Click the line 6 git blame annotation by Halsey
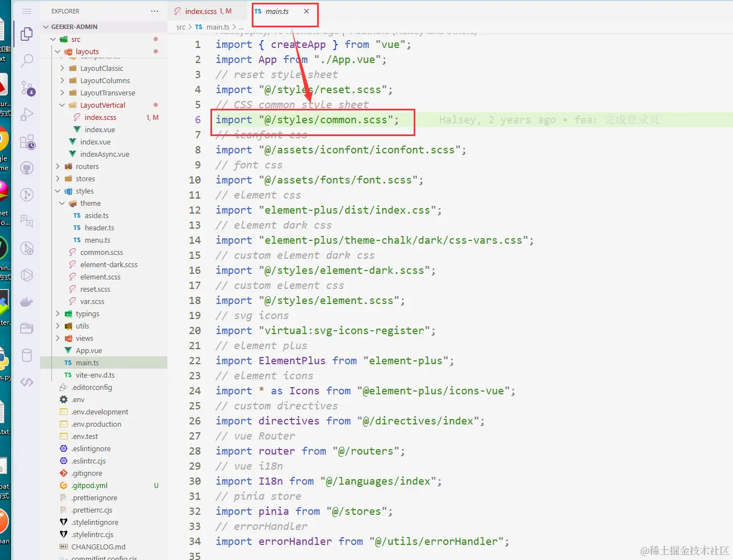733x560 pixels. pyautogui.click(x=549, y=119)
